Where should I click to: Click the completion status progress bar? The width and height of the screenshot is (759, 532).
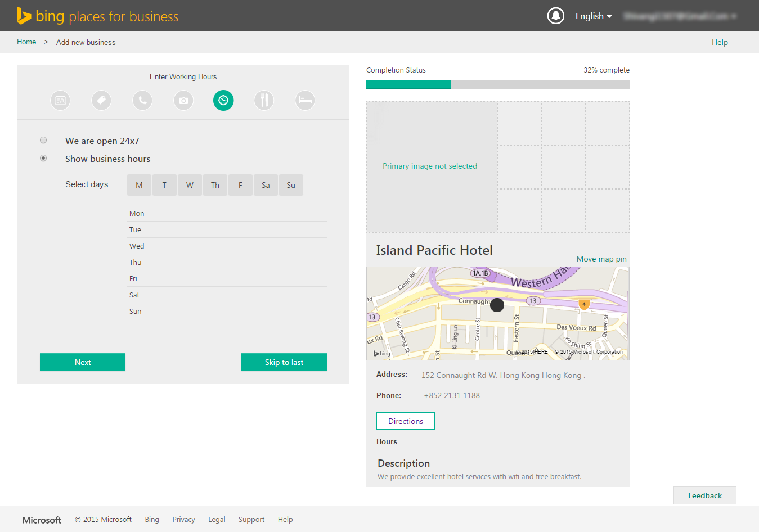(x=498, y=84)
